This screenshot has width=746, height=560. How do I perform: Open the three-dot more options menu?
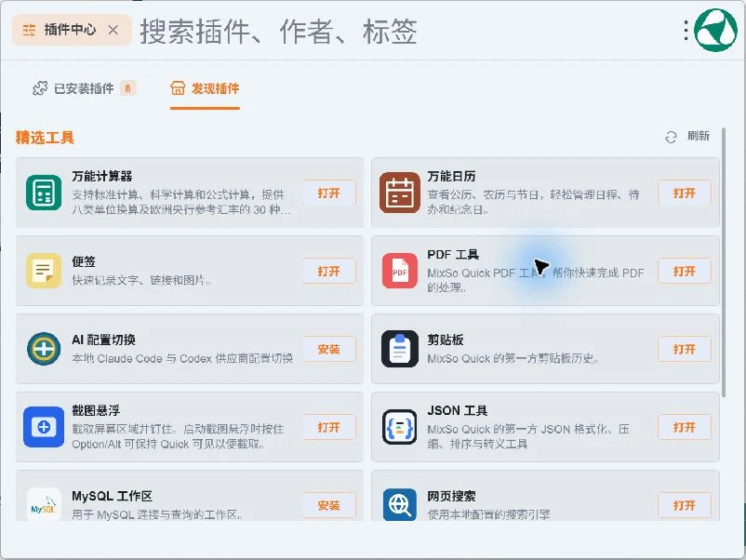686,31
